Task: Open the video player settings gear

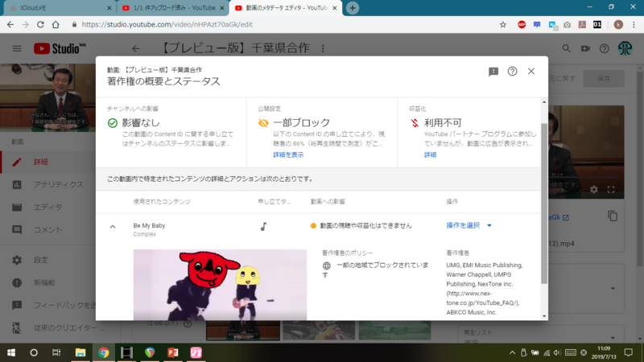Action: pyautogui.click(x=594, y=190)
